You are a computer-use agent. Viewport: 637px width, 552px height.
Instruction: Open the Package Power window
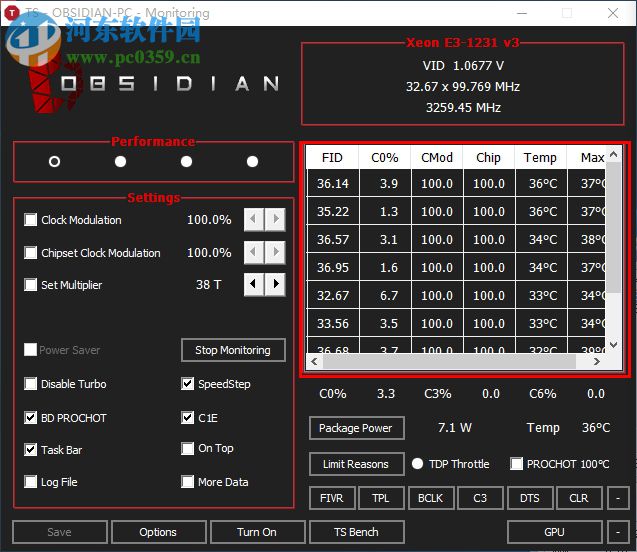pos(356,428)
